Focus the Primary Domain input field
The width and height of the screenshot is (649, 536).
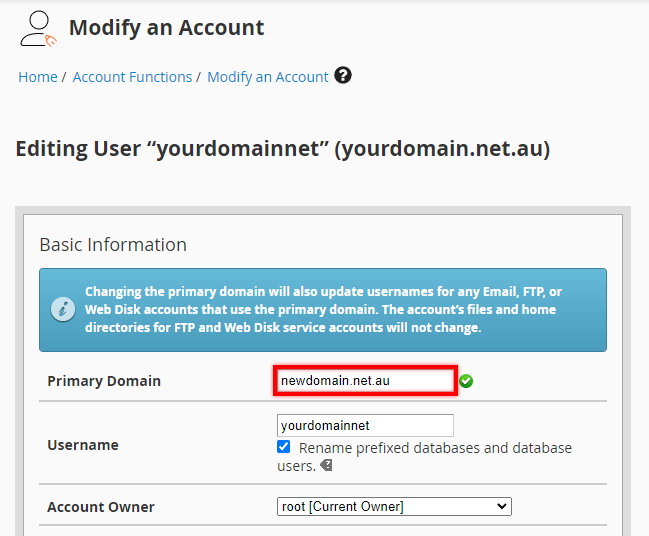click(x=365, y=381)
